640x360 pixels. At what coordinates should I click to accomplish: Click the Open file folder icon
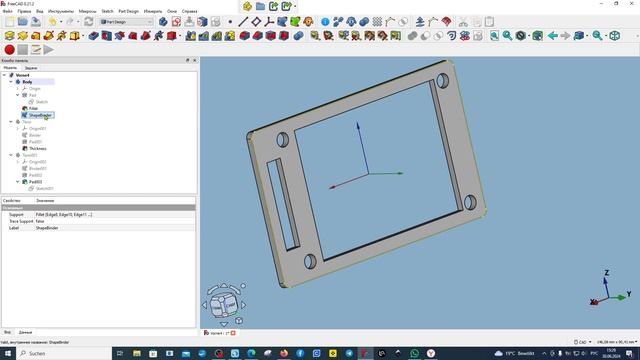(x=22, y=22)
